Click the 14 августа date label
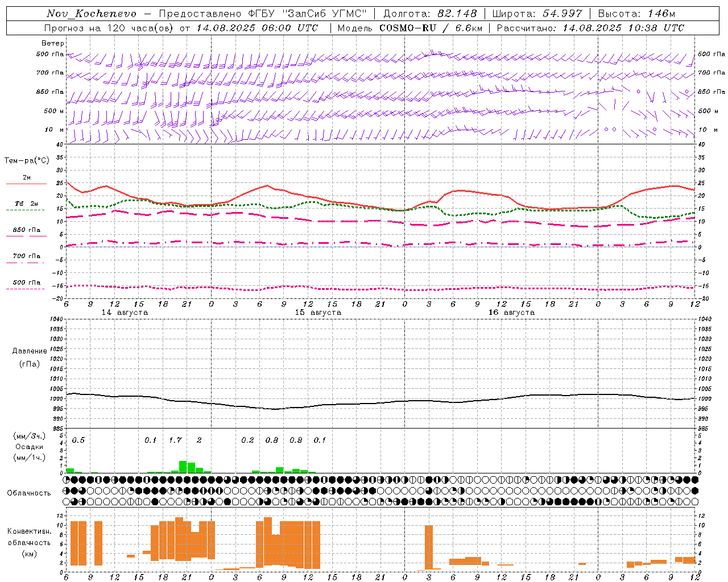 tap(125, 313)
